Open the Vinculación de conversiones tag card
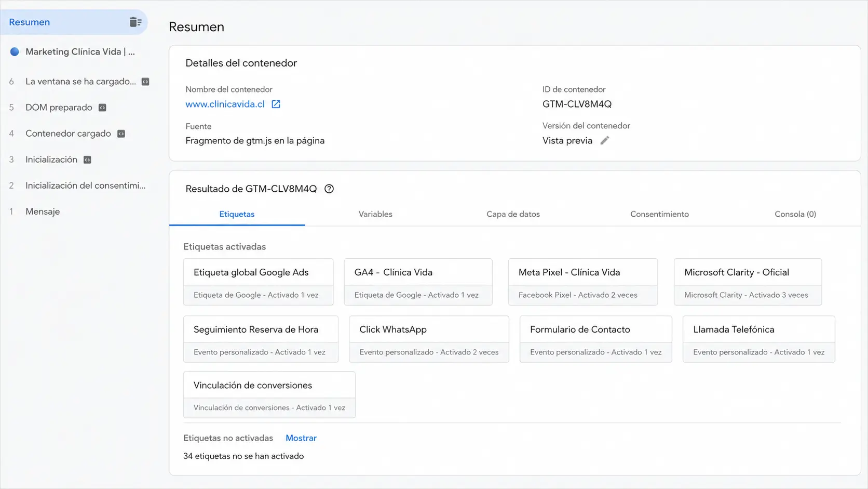The image size is (868, 489). pyautogui.click(x=269, y=394)
